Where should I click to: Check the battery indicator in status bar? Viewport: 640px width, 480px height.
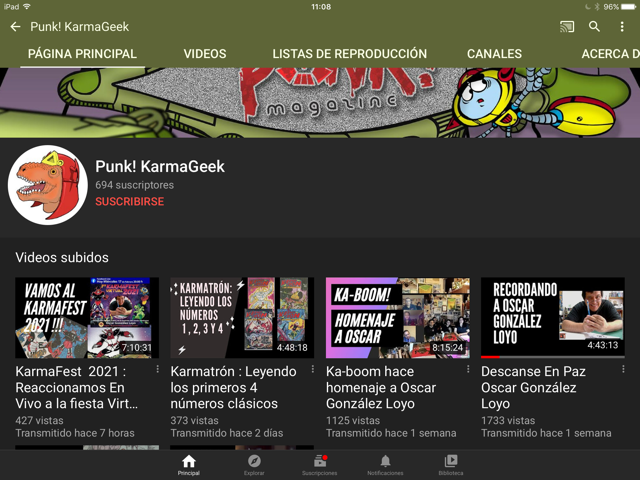coord(628,7)
